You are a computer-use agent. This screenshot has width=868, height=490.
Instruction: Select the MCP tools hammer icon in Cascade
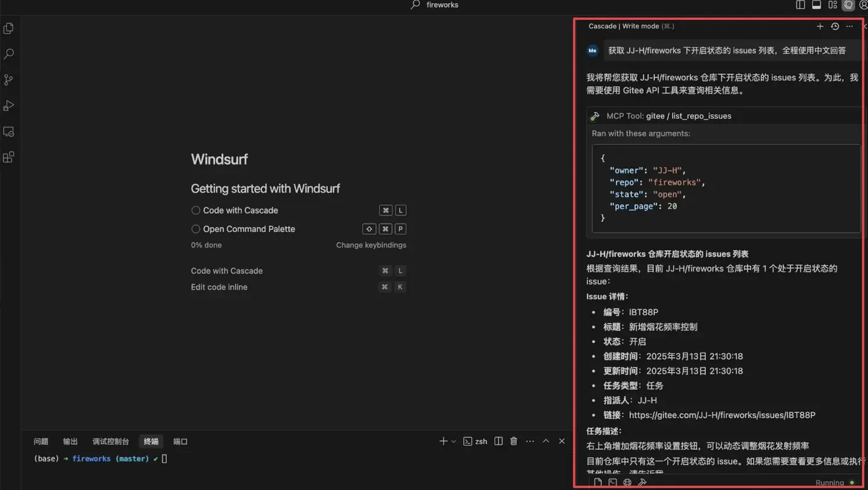pyautogui.click(x=642, y=482)
